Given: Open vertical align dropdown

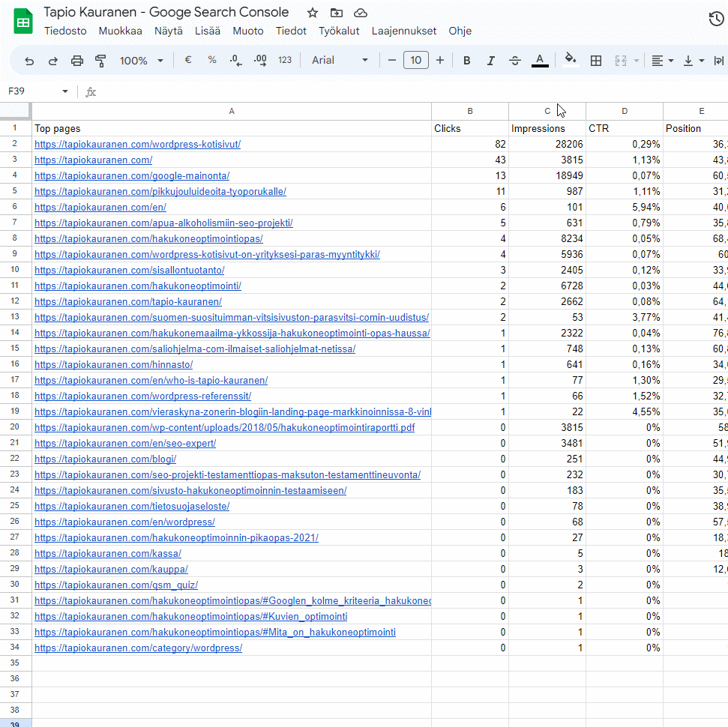Looking at the screenshot, I should [x=694, y=61].
